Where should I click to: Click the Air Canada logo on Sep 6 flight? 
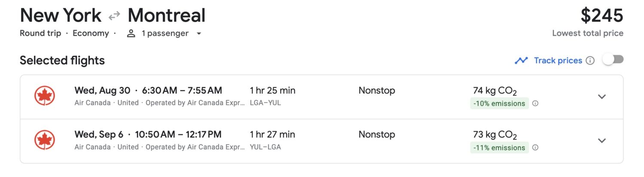click(x=45, y=140)
